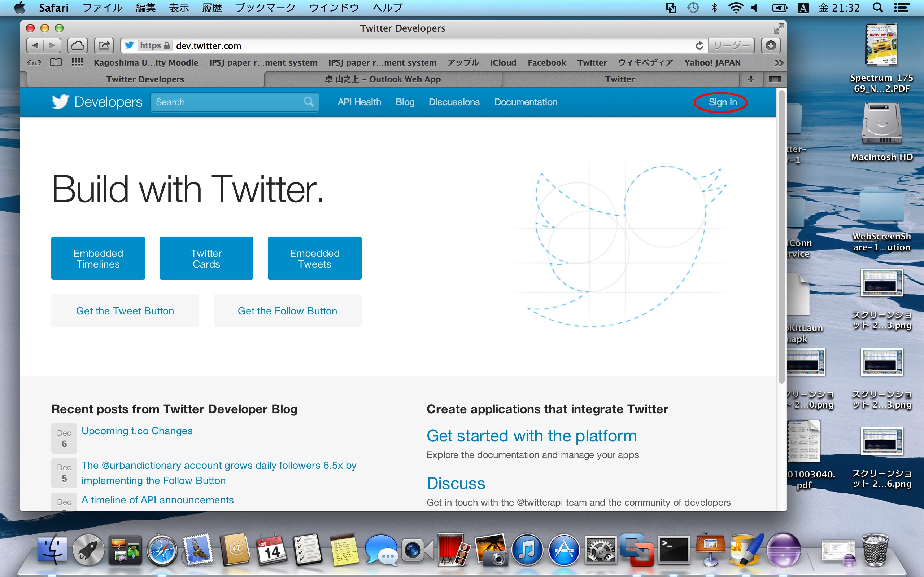Switch to the Outlook Web App tab
This screenshot has width=924, height=577.
[x=383, y=79]
